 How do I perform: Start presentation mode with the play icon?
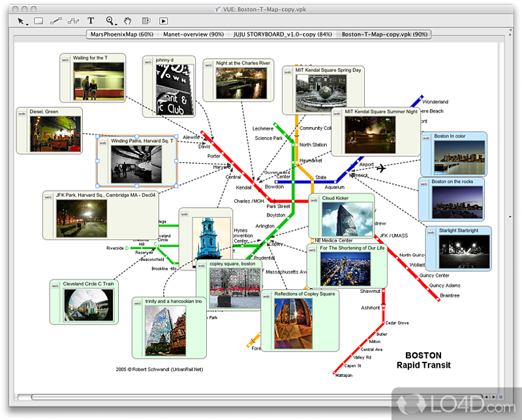coord(164,21)
